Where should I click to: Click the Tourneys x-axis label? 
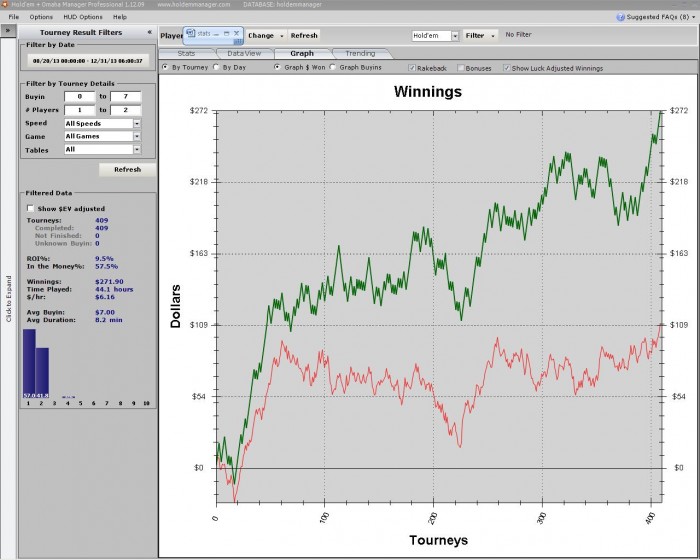tap(438, 540)
